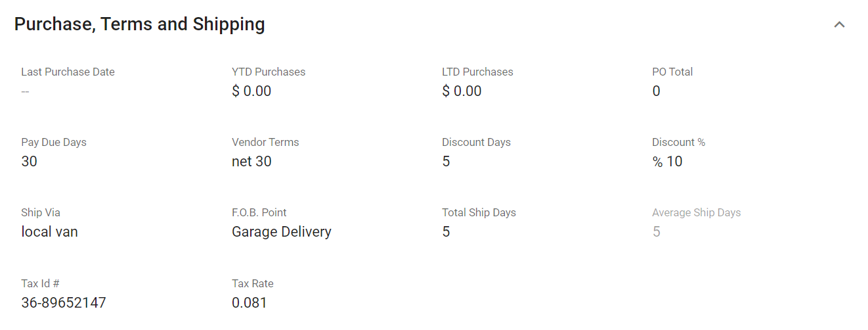The width and height of the screenshot is (868, 330).
Task: Collapse the Purchase, Terms and Shipping section
Action: pyautogui.click(x=839, y=25)
